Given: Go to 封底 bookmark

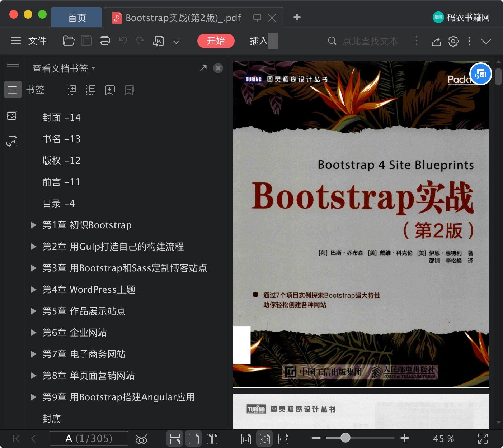Looking at the screenshot, I should (x=52, y=419).
